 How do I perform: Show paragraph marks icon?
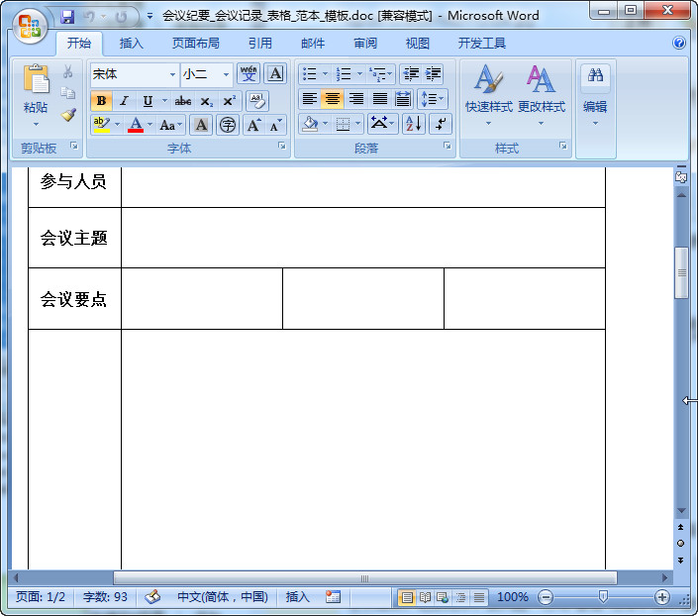tap(441, 124)
